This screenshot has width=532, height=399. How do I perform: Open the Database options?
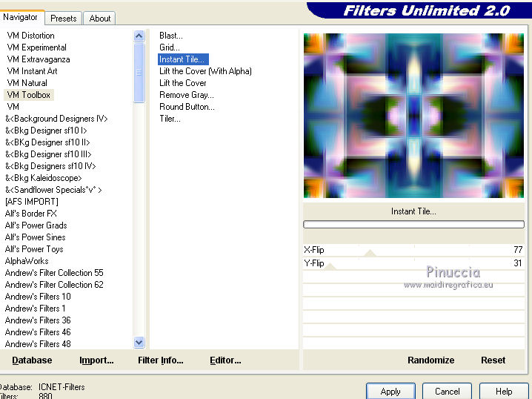tap(32, 360)
